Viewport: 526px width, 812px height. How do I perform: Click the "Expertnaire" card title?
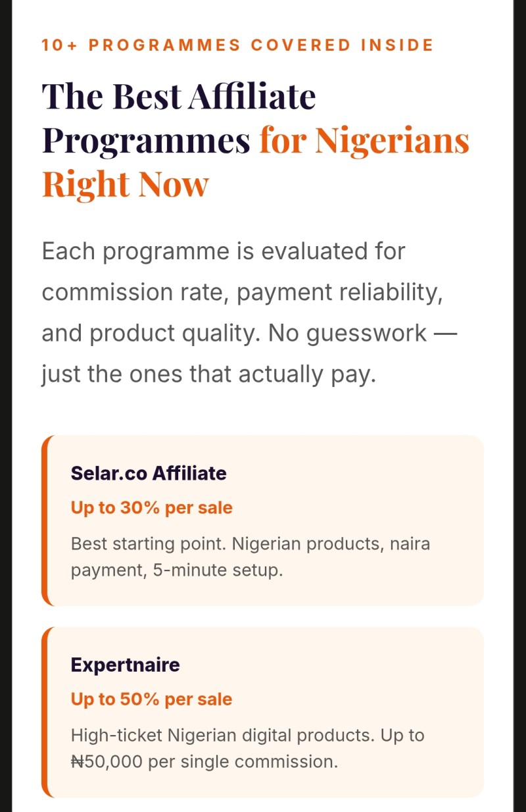(125, 665)
